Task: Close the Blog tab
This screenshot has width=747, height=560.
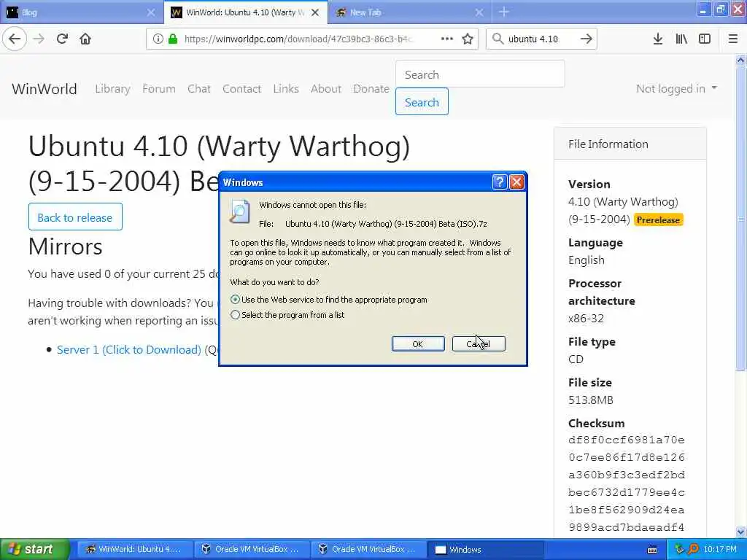Action: point(150,12)
